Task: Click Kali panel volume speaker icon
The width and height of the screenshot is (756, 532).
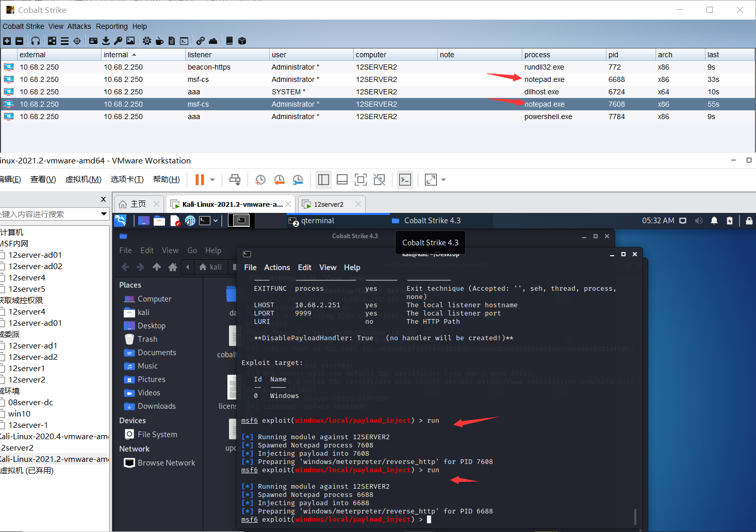Action: point(699,221)
